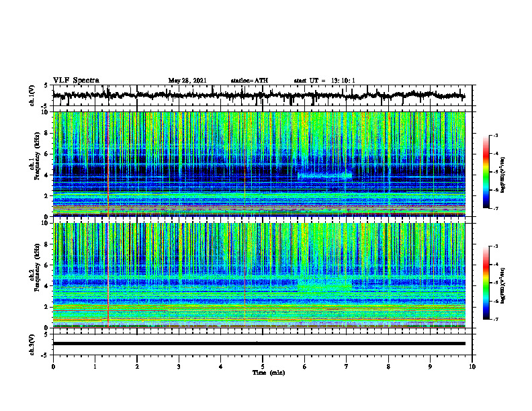Click the ch.2 spectrogram color scale bar
This screenshot has height=411, width=532.
click(x=486, y=283)
